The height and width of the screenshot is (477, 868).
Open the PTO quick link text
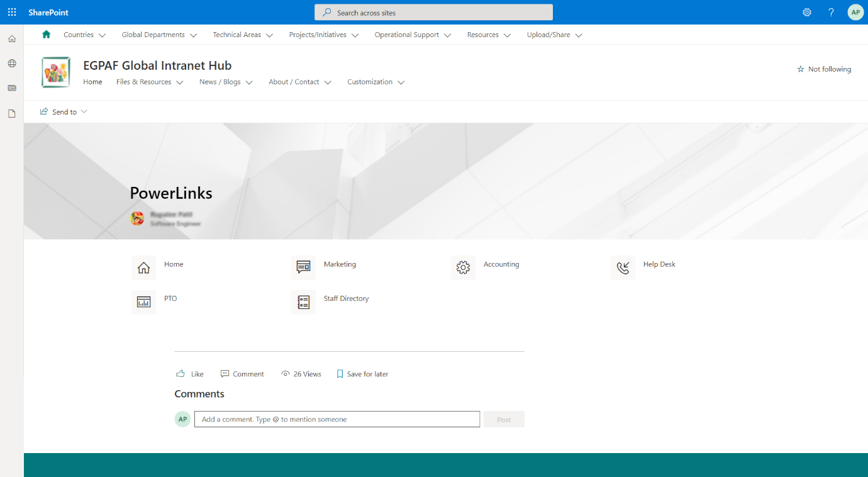pos(170,298)
